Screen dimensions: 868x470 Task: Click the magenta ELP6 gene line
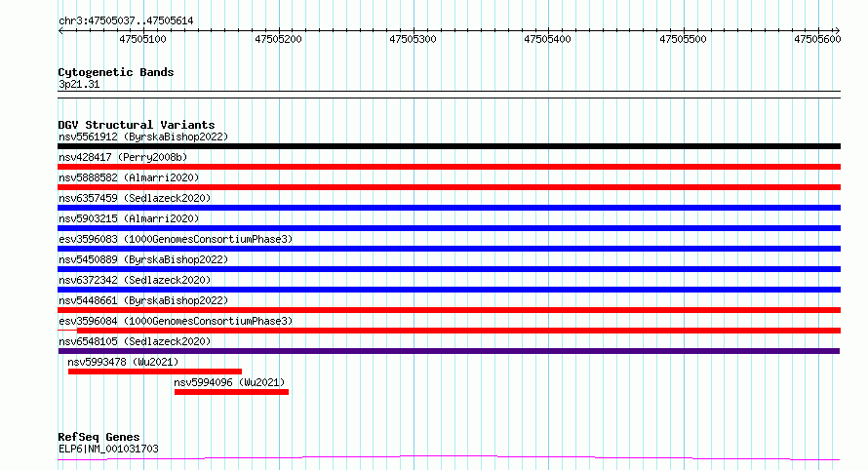click(x=449, y=458)
